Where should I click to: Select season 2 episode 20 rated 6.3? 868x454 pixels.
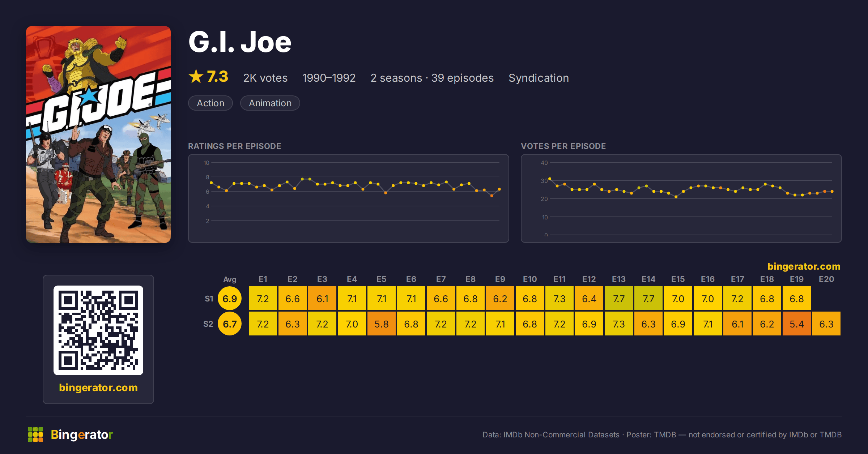[x=826, y=324]
